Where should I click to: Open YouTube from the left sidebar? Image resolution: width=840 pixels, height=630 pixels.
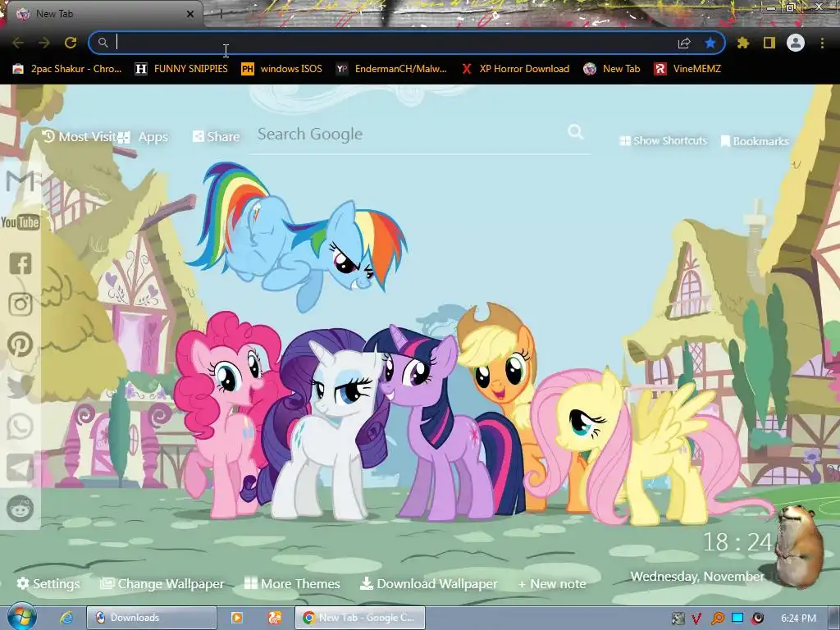pyautogui.click(x=21, y=222)
